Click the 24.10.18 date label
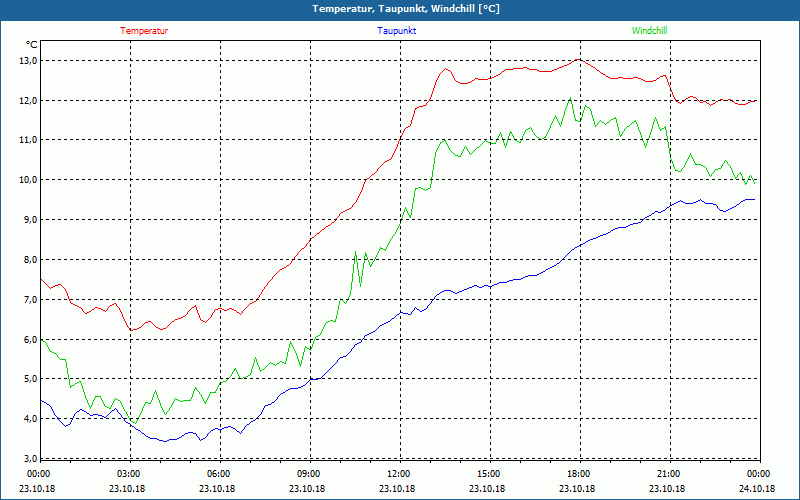 (x=757, y=488)
